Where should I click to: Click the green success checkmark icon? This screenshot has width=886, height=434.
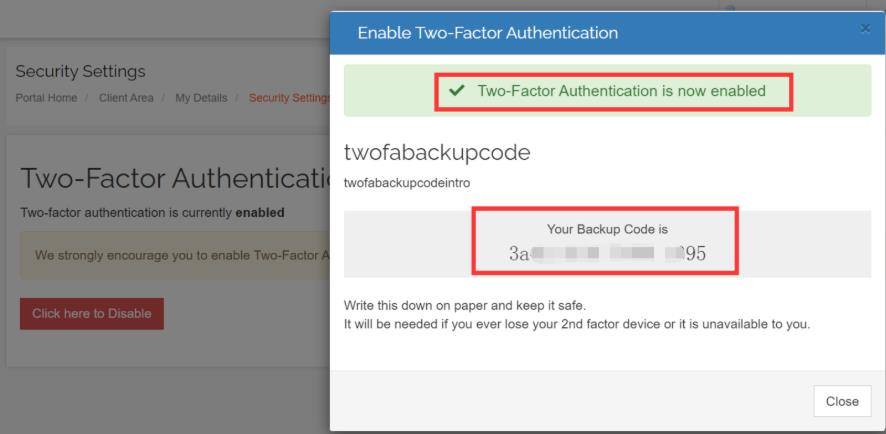coord(457,91)
